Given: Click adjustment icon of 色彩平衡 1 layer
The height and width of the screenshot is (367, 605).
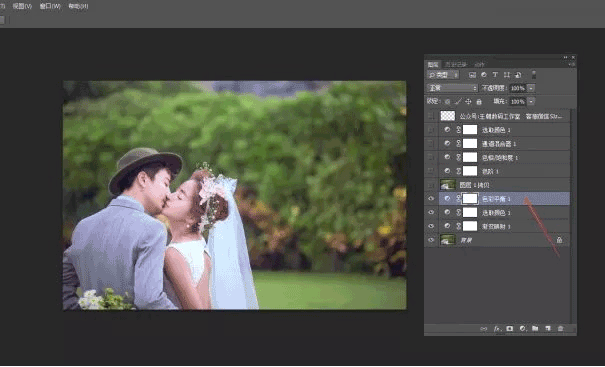Looking at the screenshot, I should pyautogui.click(x=447, y=199).
